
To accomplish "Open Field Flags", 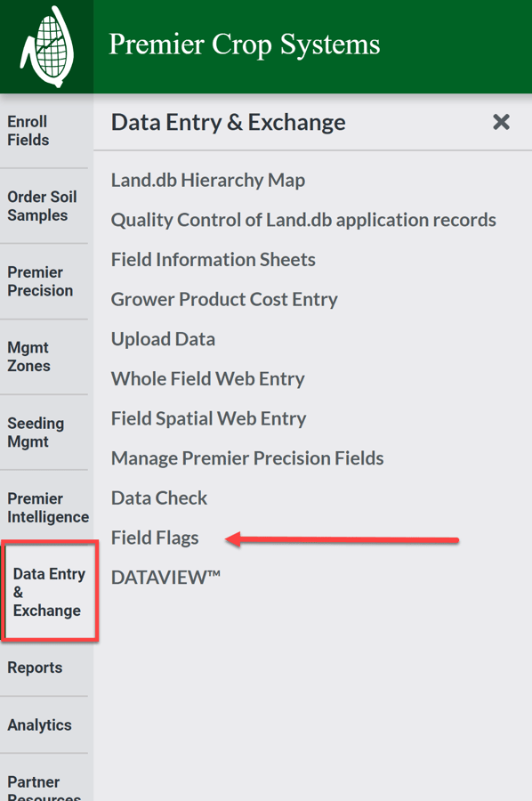I will pyautogui.click(x=155, y=538).
